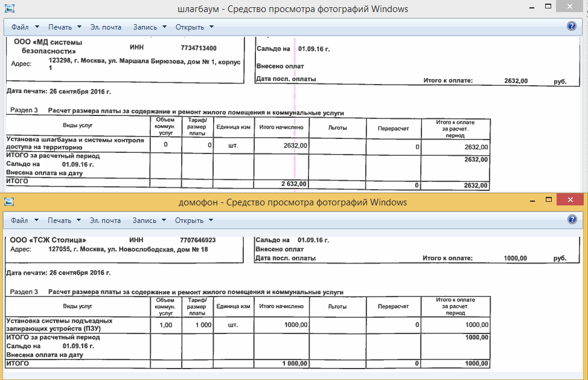Screen dimensions: 588x380
Task: Click the домофон window's title bar app icon
Action: tap(10, 202)
